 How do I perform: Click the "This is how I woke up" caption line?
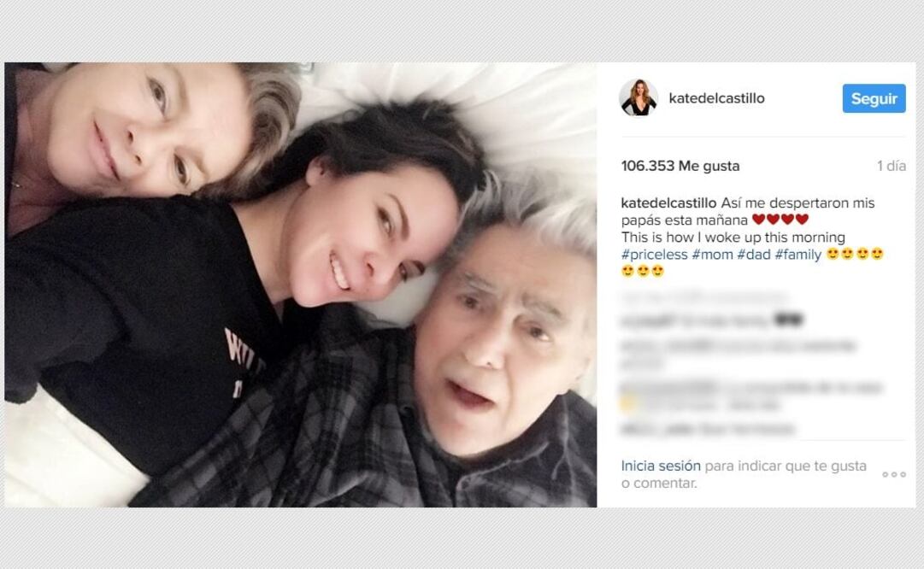pos(733,238)
